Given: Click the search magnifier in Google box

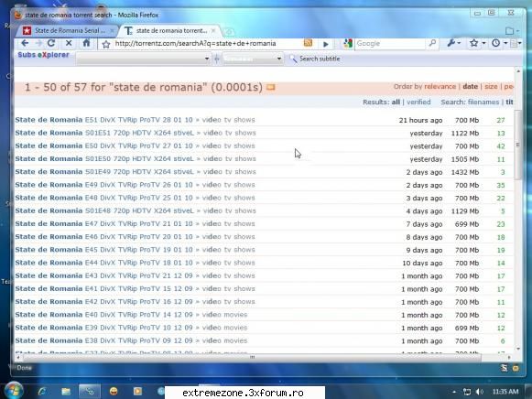Looking at the screenshot, I should click(432, 43).
